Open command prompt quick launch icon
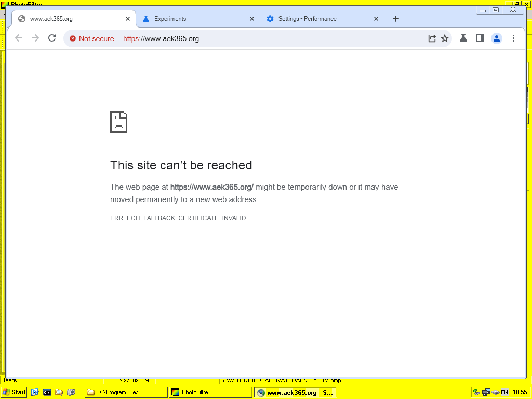This screenshot has height=399, width=532. [x=47, y=393]
